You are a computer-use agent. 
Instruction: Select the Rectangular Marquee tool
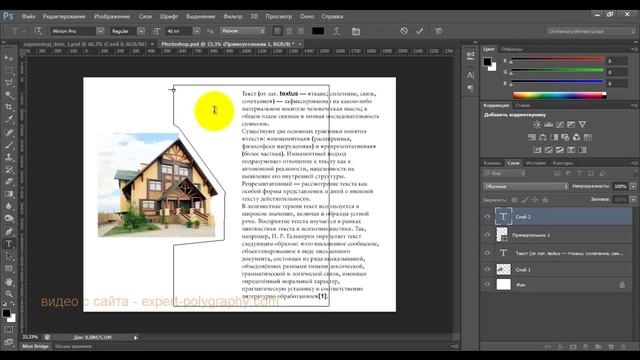pyautogui.click(x=9, y=71)
